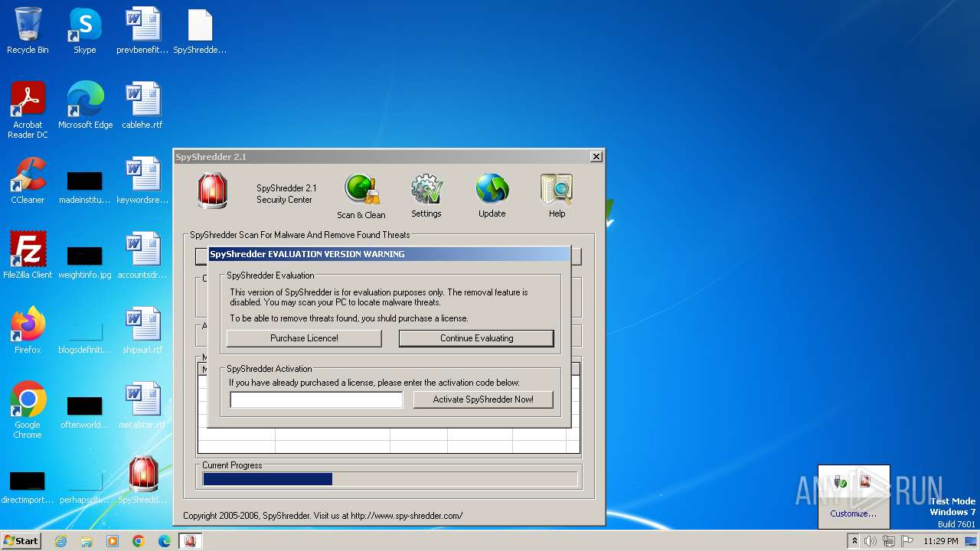Screen dimensions: 980x551
Task: Click the 11:29 PM clock
Action: pyautogui.click(x=941, y=541)
